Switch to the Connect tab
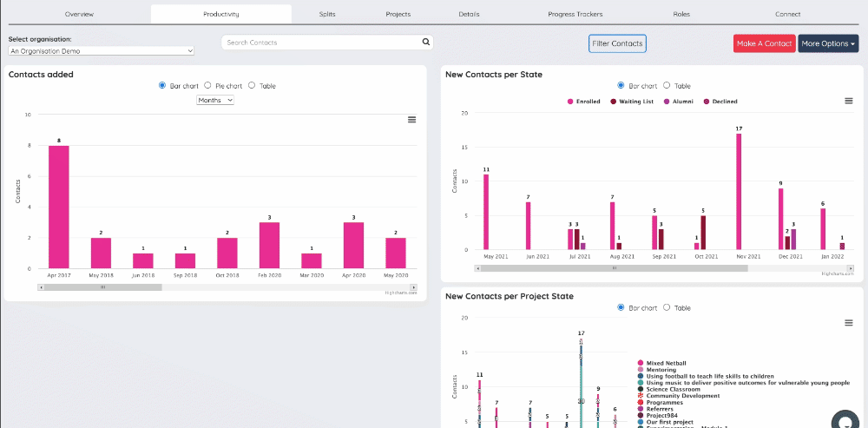Screen dimensions: 868x428 click(x=788, y=14)
